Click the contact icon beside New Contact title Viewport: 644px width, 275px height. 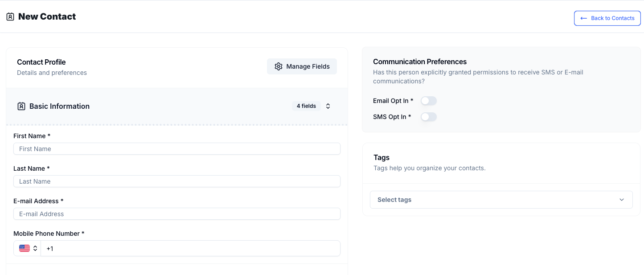(10, 17)
